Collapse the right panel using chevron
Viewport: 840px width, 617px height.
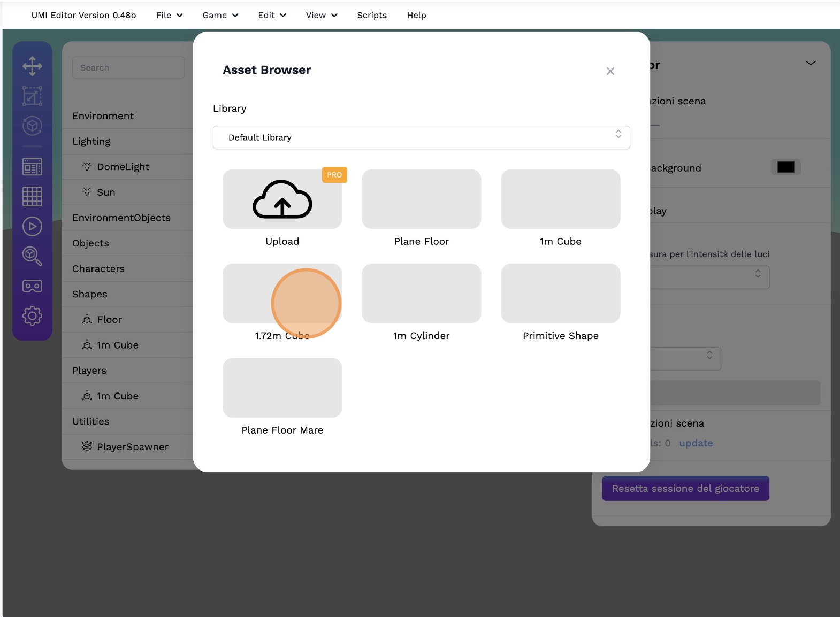click(811, 63)
